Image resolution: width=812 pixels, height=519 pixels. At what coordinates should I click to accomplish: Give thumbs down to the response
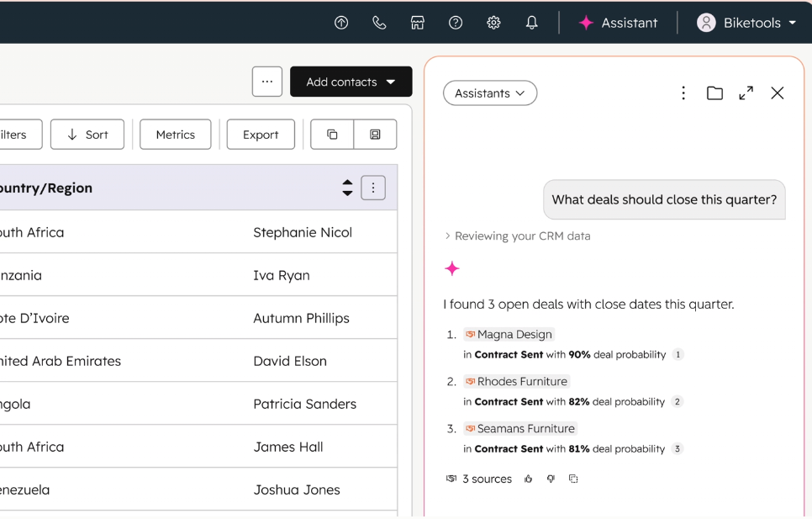pyautogui.click(x=551, y=479)
